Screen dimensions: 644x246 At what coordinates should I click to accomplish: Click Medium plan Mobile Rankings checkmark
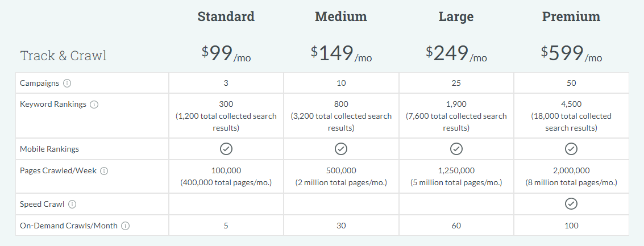[341, 149]
